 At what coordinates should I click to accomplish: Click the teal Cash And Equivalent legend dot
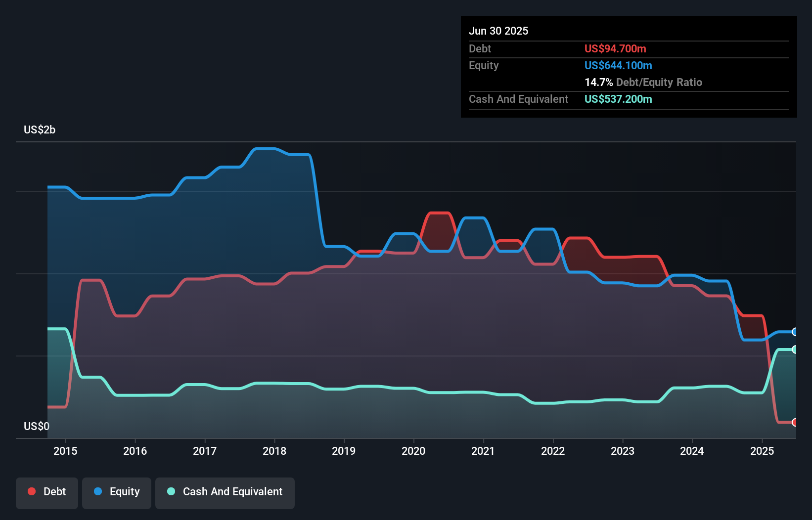171,491
